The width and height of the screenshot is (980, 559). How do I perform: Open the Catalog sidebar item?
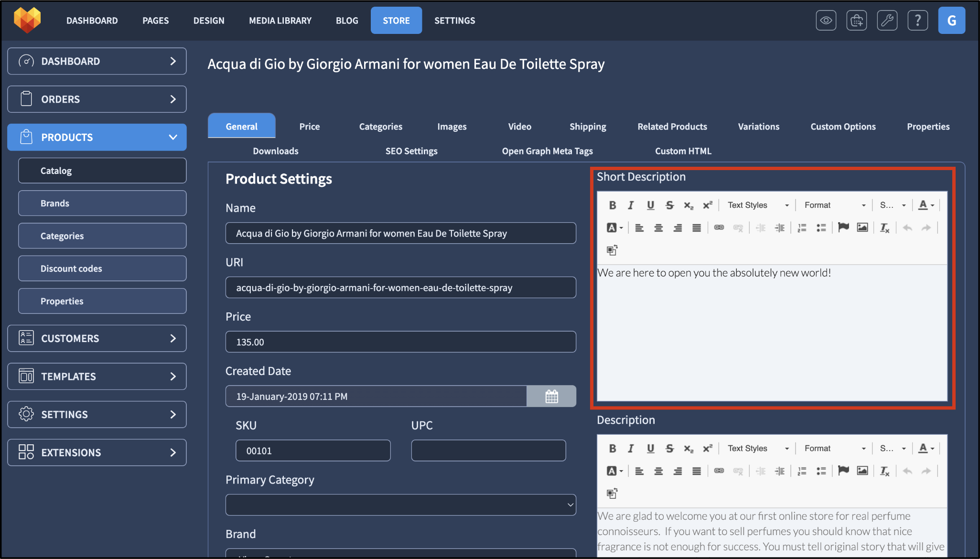102,171
